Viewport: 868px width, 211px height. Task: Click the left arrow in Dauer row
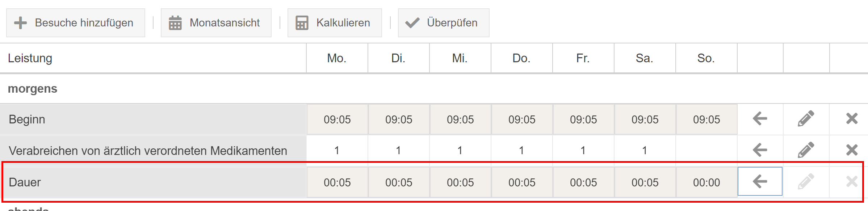click(760, 181)
